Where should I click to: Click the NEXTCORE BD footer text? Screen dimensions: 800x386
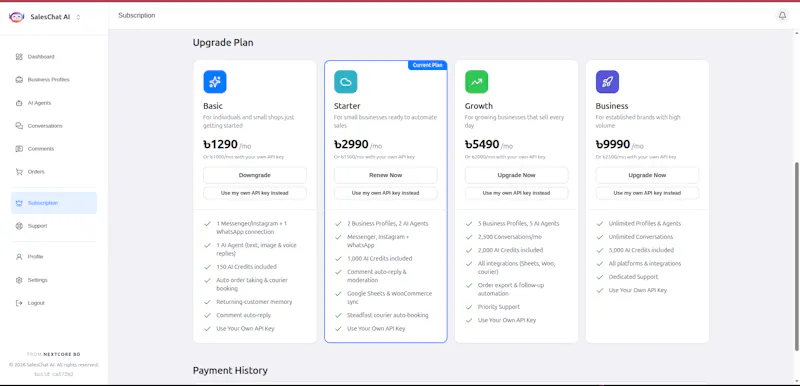click(62, 354)
